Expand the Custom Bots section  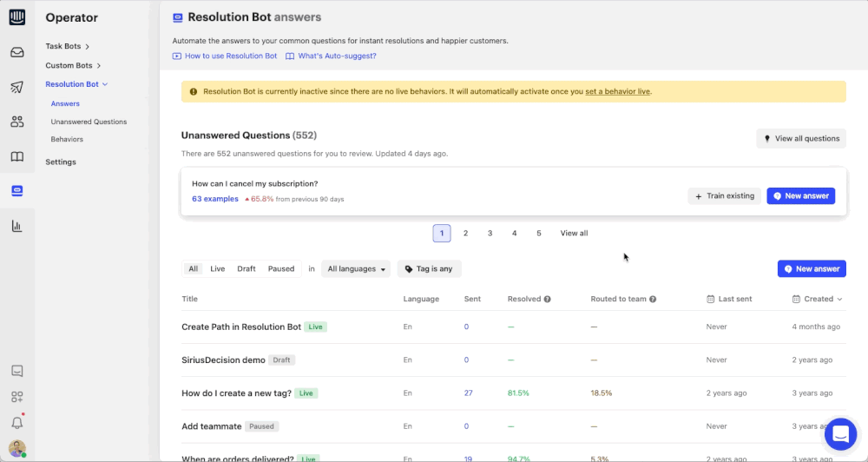[x=73, y=65]
